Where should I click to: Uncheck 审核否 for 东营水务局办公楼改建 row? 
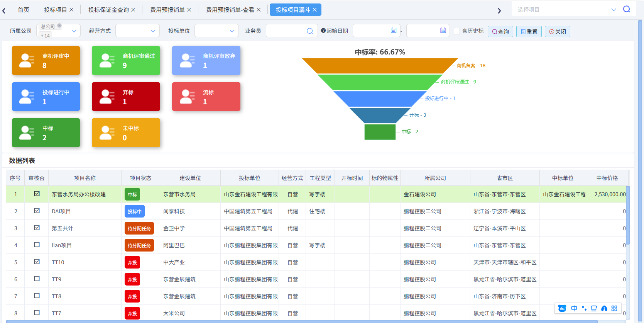(x=37, y=194)
